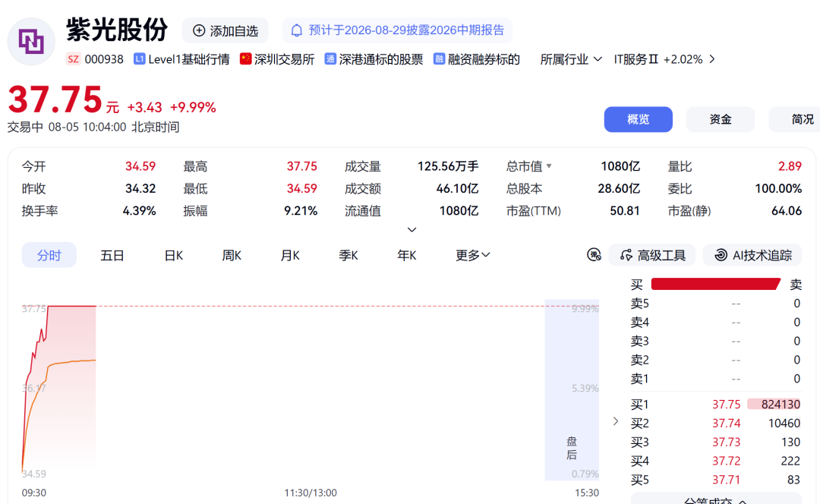This screenshot has height=504, width=820.
Task: Collapse the order book with the side chevron
Action: (x=616, y=421)
